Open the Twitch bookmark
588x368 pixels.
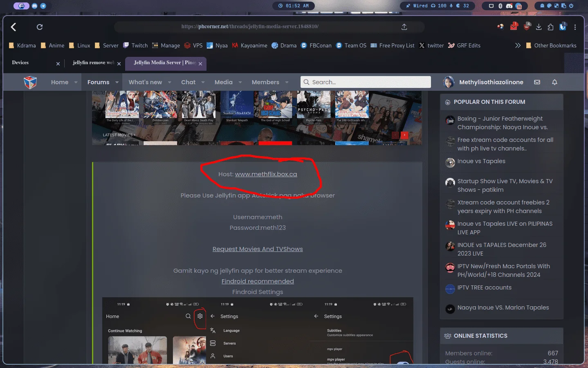pyautogui.click(x=135, y=45)
